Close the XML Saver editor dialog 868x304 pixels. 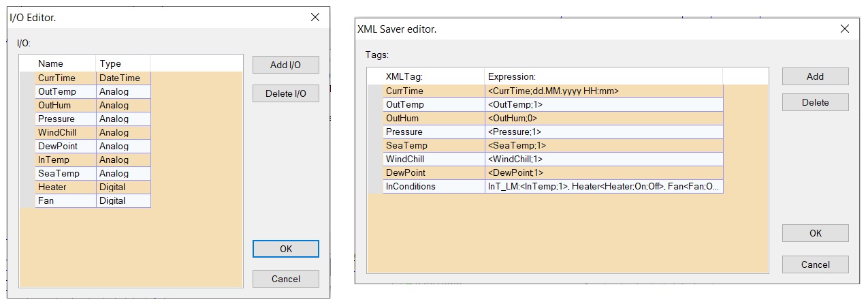[844, 29]
